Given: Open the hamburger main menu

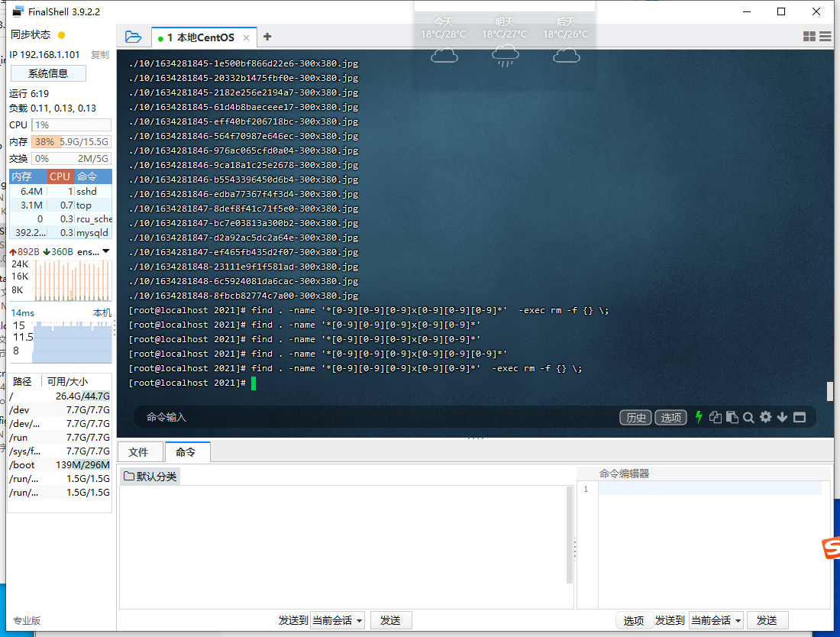Looking at the screenshot, I should pyautogui.click(x=825, y=37).
